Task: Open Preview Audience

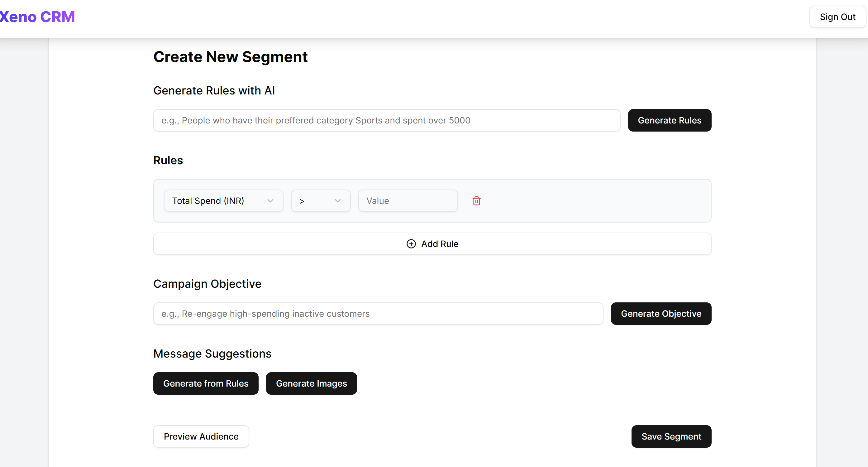Action: [201, 436]
